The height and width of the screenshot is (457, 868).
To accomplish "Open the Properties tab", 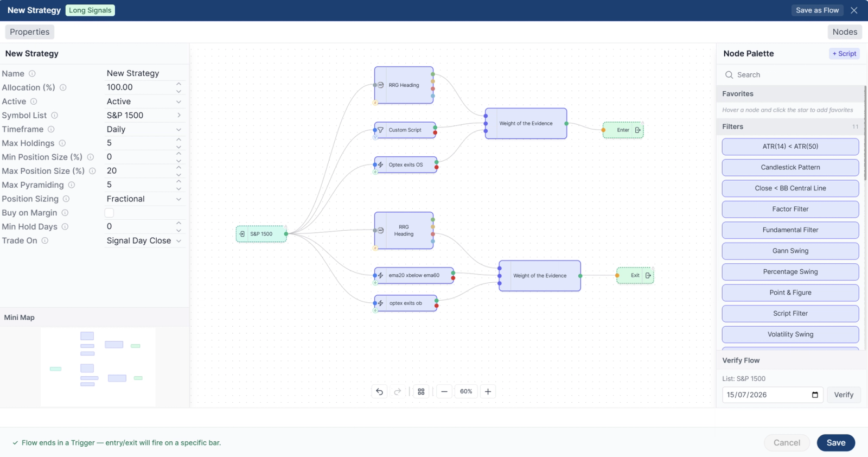I will pos(30,32).
